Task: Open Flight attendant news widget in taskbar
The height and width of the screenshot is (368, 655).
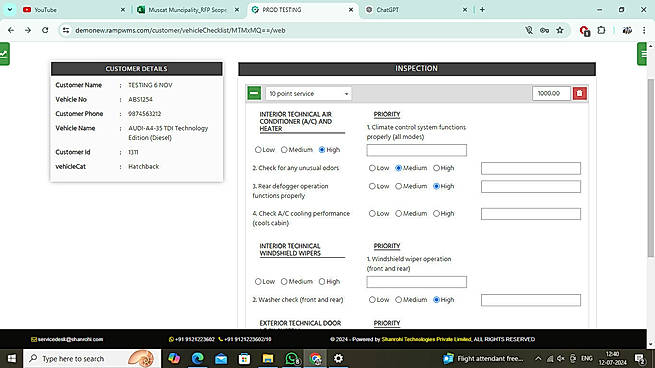Action: pyautogui.click(x=483, y=358)
